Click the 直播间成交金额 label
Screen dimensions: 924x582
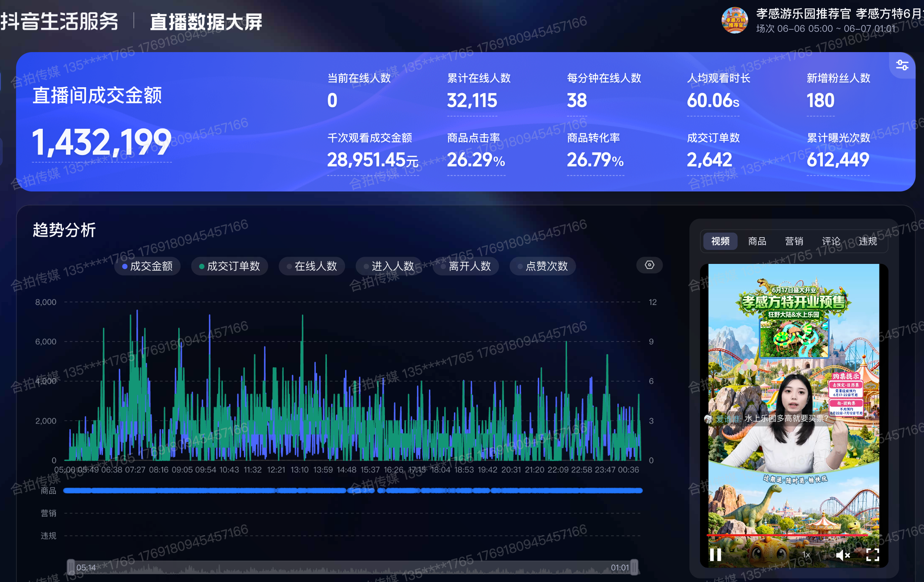click(x=97, y=95)
